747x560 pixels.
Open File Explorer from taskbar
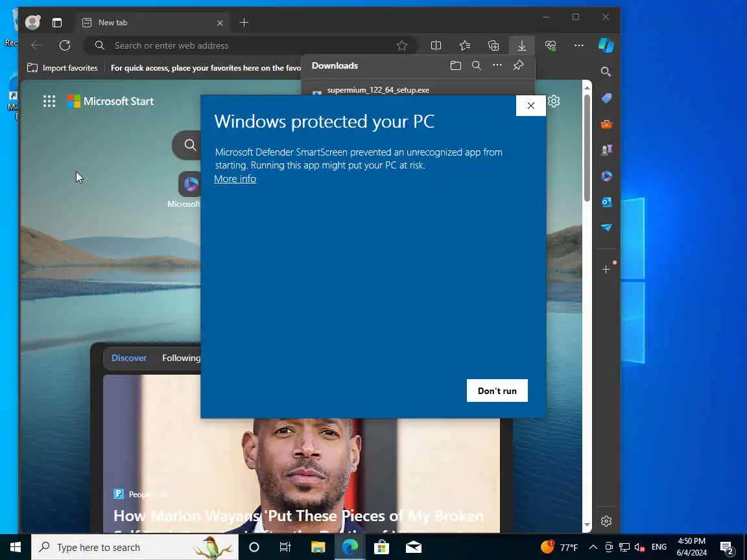pyautogui.click(x=318, y=547)
